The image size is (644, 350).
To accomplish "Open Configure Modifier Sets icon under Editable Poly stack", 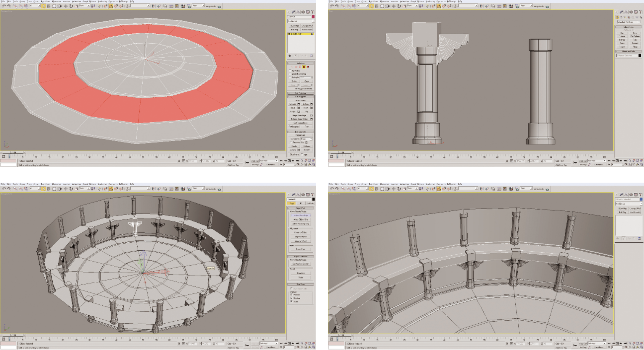I will [312, 56].
